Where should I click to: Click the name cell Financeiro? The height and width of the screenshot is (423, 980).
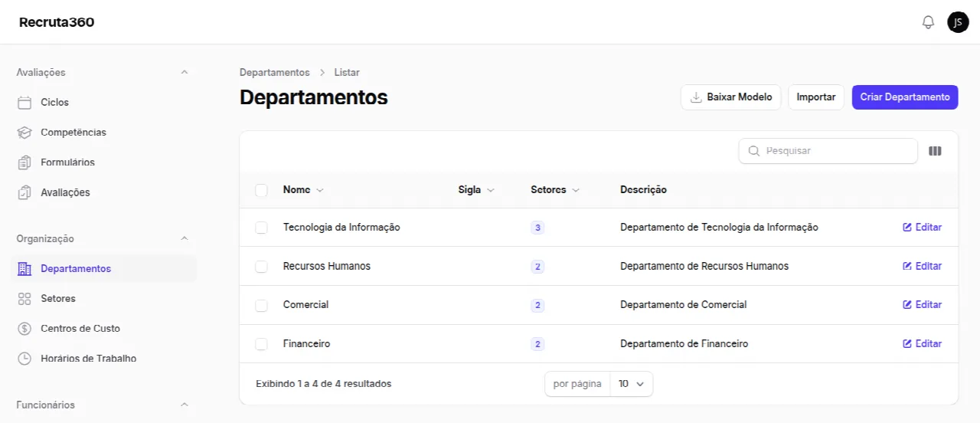coord(307,344)
